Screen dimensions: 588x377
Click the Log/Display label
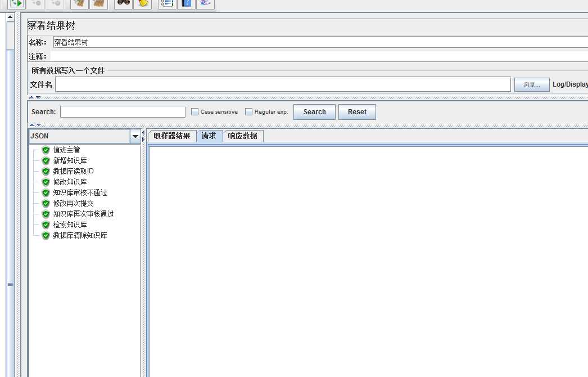pyautogui.click(x=570, y=84)
